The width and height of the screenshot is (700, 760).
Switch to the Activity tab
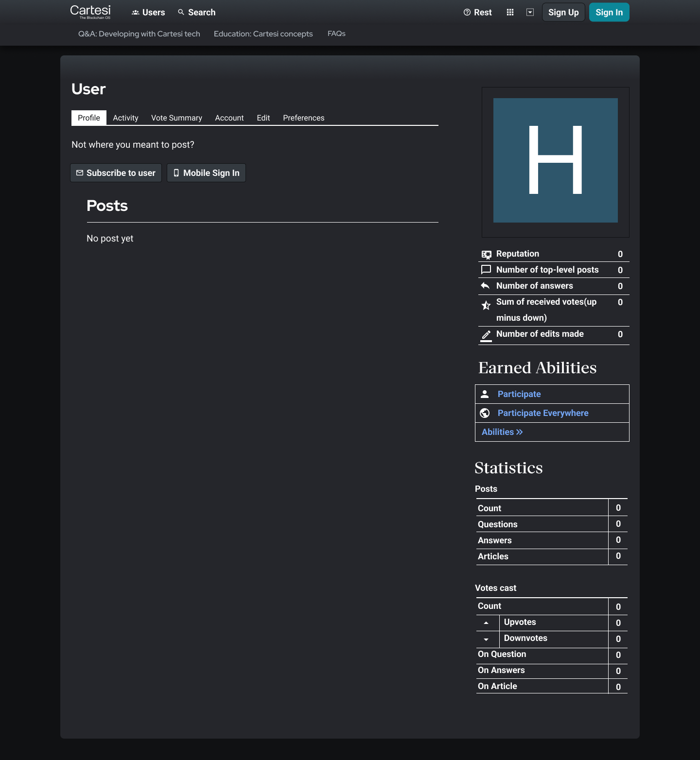coord(125,118)
